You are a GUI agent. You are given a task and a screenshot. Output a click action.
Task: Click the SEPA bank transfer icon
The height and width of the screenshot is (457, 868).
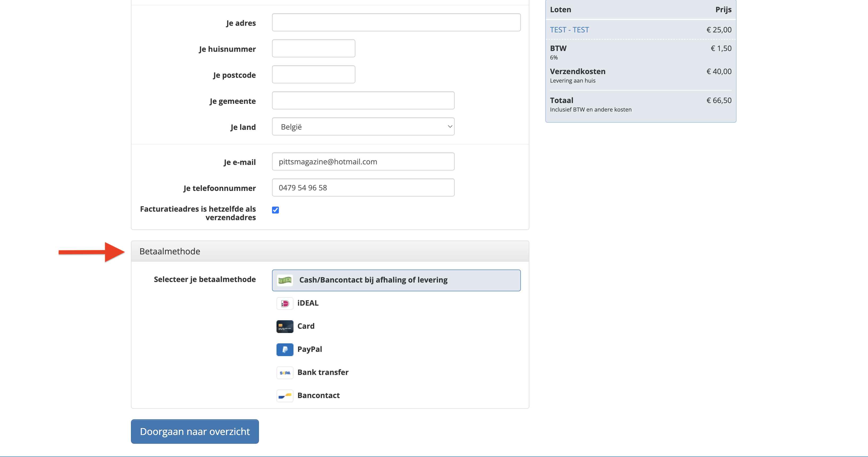click(x=285, y=373)
